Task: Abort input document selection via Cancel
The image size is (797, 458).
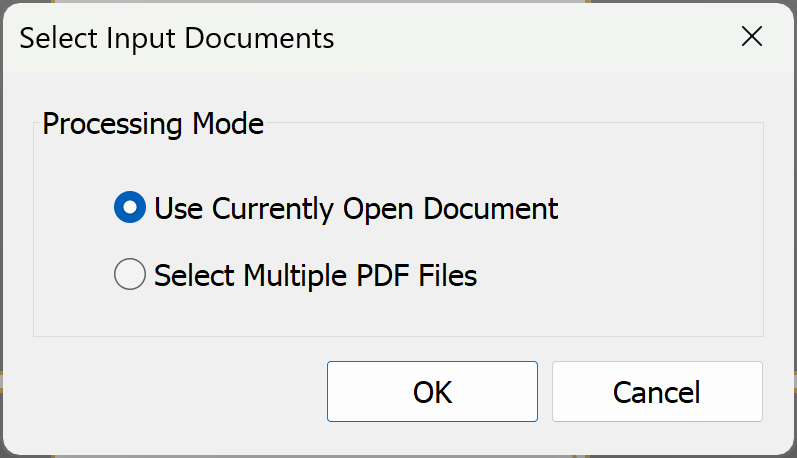Action: coord(656,392)
